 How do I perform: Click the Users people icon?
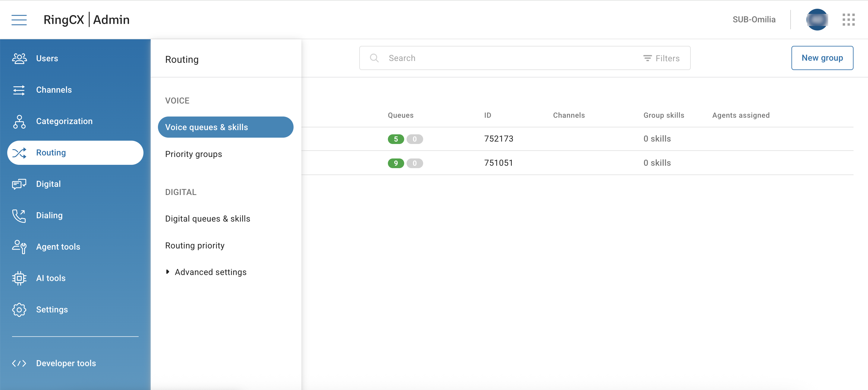19,58
